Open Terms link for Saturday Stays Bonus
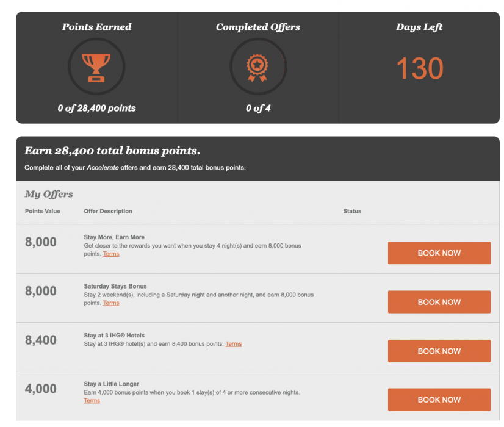Screen dimensions: 504x427 coord(111,303)
